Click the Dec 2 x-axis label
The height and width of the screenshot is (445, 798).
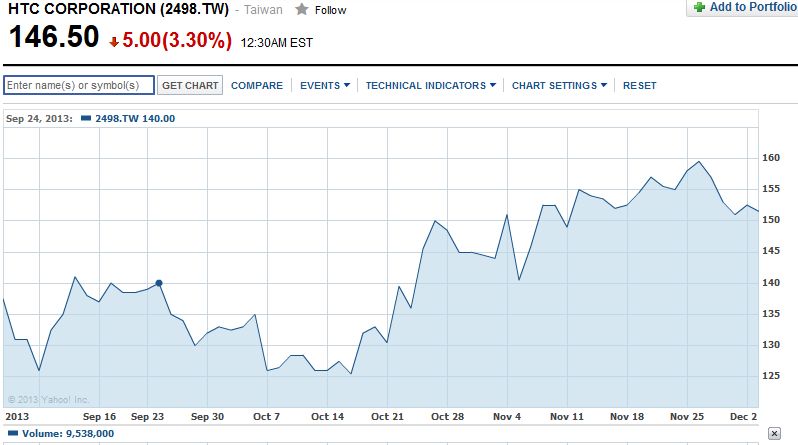point(744,416)
